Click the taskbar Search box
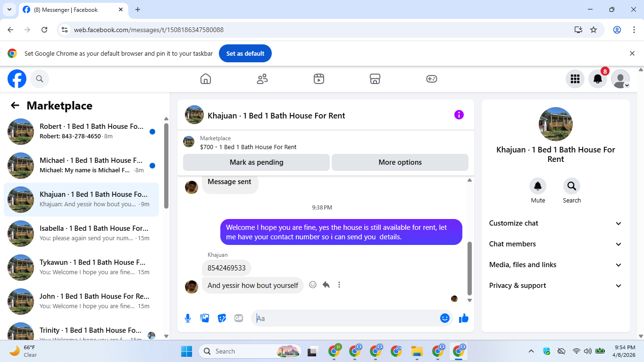The height and width of the screenshot is (362, 644). click(250, 351)
